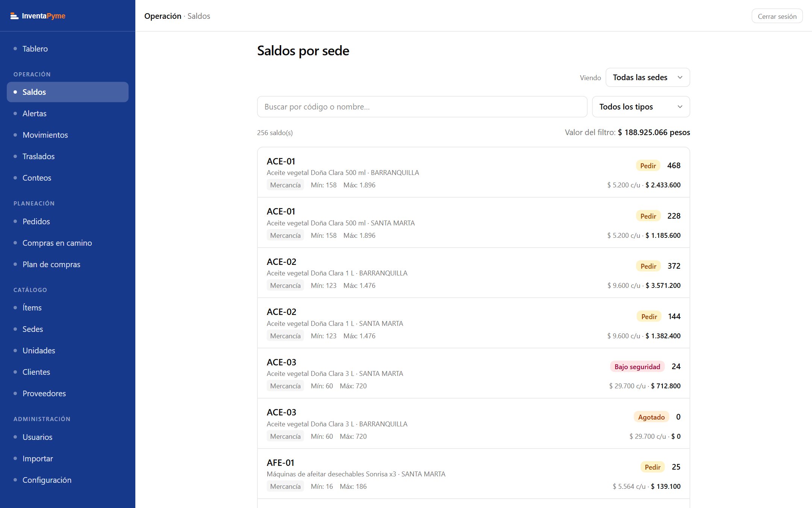Select Saldos in the sidebar
812x508 pixels.
pos(68,92)
